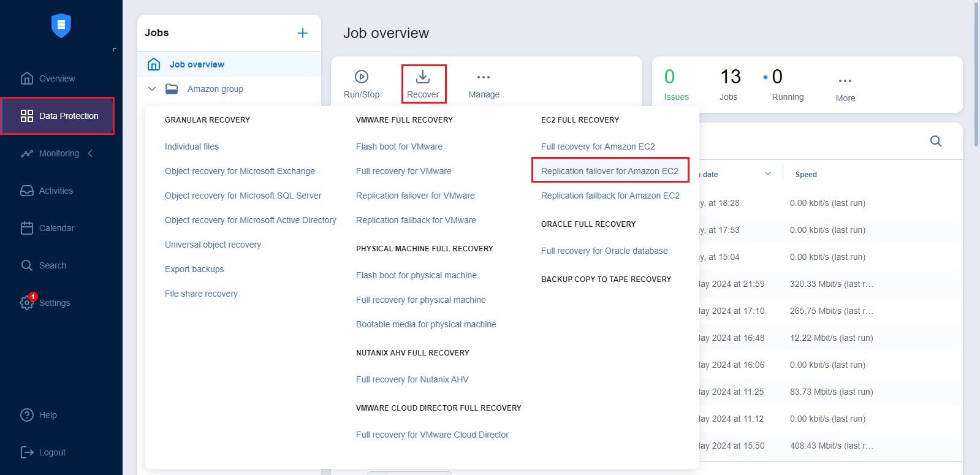Click the Recover download icon
This screenshot has height=475, width=980.
[x=423, y=77]
